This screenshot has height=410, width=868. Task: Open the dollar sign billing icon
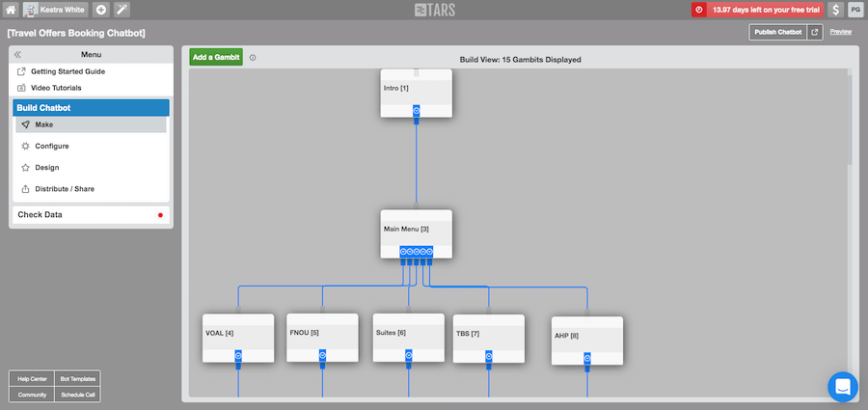pyautogui.click(x=836, y=10)
